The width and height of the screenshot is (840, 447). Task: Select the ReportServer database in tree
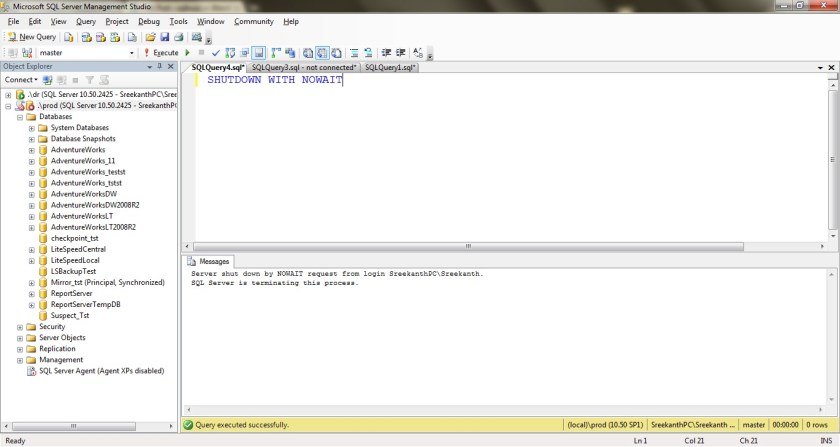[71, 293]
